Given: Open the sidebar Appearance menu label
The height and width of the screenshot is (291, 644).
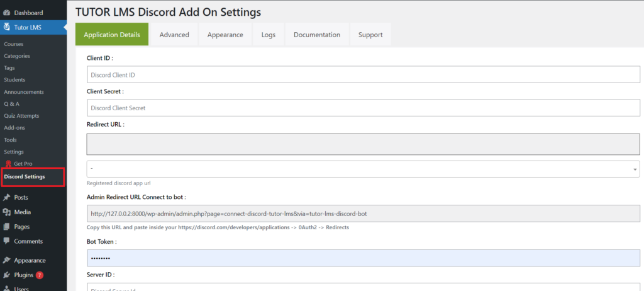Looking at the screenshot, I should pyautogui.click(x=30, y=261).
